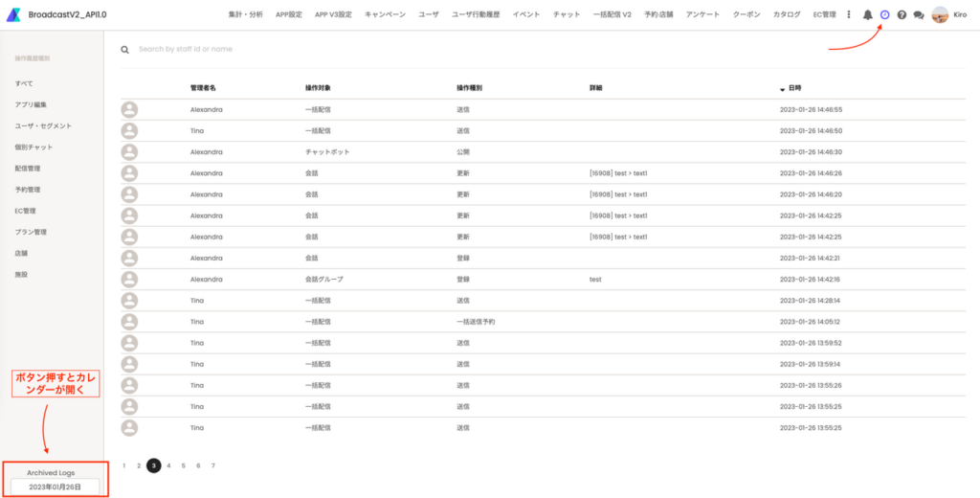Open the クーポン menu
Image resolution: width=980 pixels, height=498 pixels.
coord(746,14)
